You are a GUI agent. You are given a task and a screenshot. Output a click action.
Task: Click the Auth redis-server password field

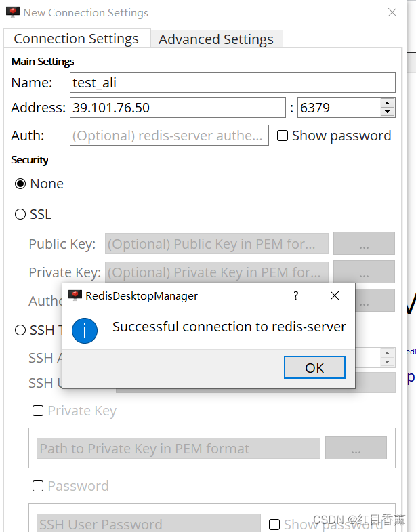coord(169,136)
